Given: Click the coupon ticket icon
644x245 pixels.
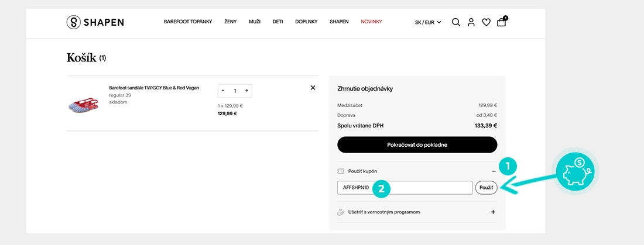Looking at the screenshot, I should pos(341,171).
